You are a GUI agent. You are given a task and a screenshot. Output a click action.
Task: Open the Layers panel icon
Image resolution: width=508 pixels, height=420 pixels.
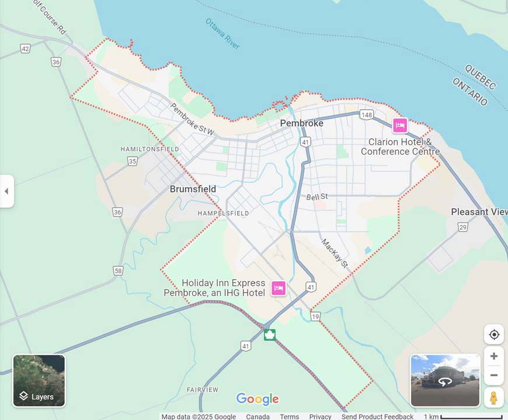pos(23,396)
